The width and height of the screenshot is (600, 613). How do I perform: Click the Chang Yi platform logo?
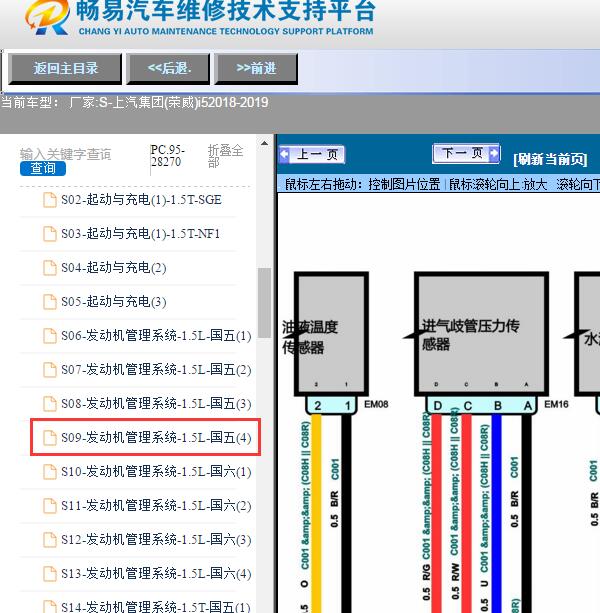point(48,17)
